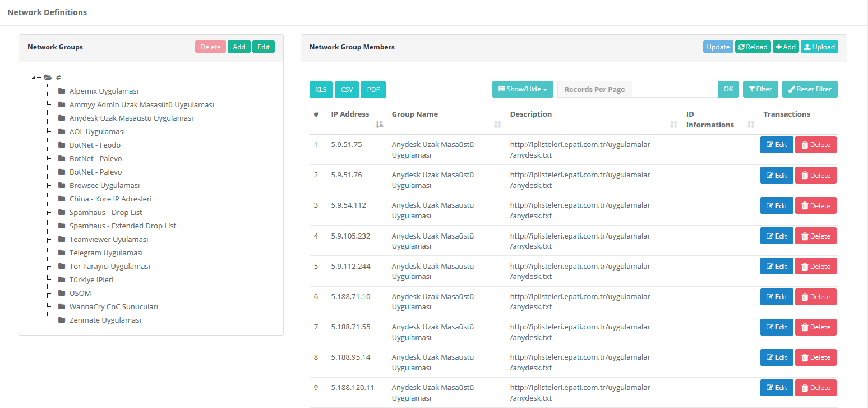Click folder icon beside Teamviewer Uyulaması
This screenshot has height=408, width=868.
(x=62, y=239)
